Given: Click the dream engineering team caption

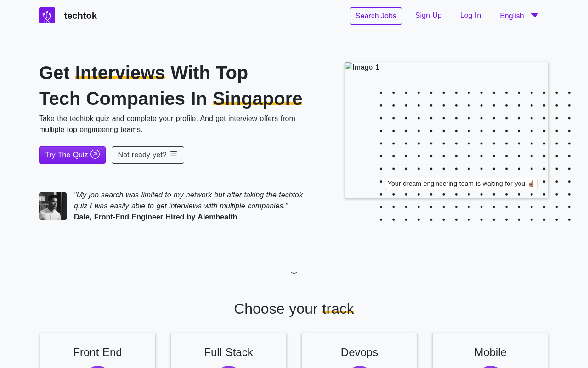Looking at the screenshot, I should (x=461, y=184).
